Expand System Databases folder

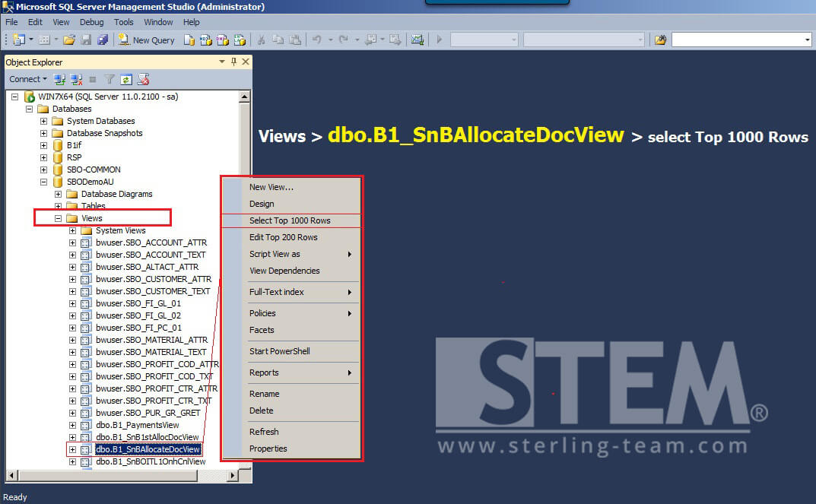(x=43, y=121)
